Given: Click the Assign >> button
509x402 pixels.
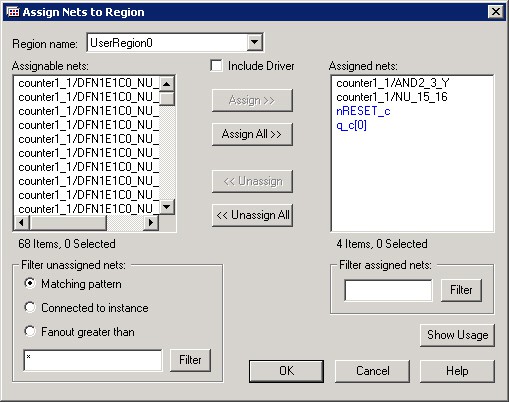Looking at the screenshot, I should pos(252,100).
